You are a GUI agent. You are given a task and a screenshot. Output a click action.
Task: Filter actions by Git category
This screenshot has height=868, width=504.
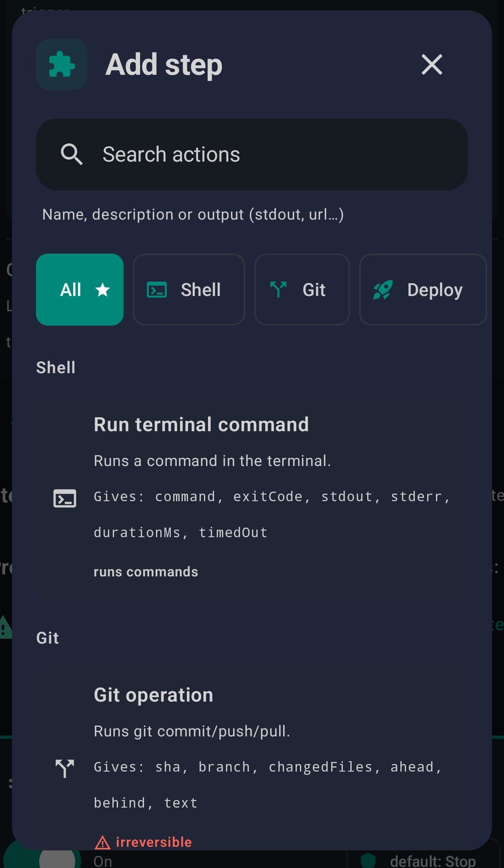[x=302, y=289]
